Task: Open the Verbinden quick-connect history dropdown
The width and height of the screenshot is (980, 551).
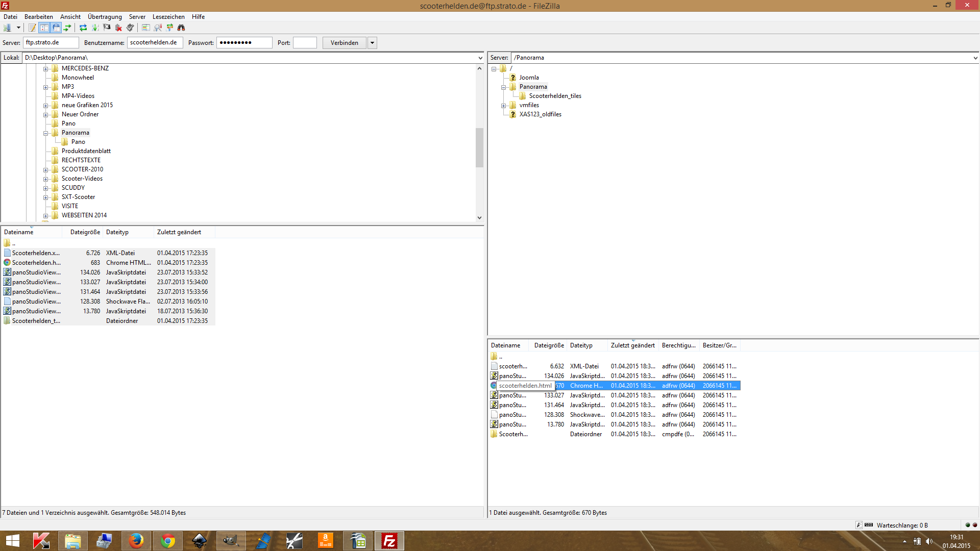Action: click(372, 43)
